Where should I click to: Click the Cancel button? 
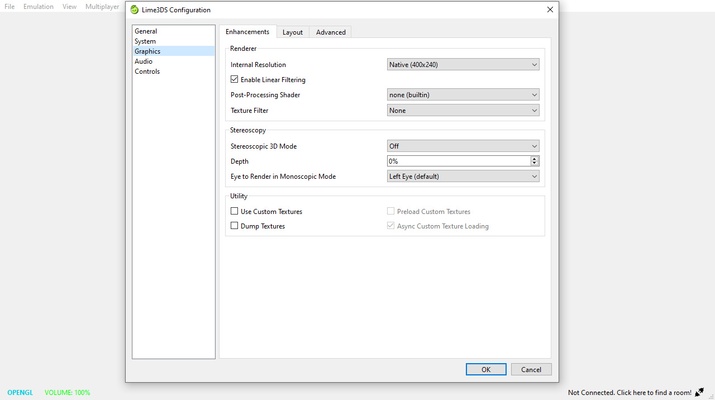(531, 369)
